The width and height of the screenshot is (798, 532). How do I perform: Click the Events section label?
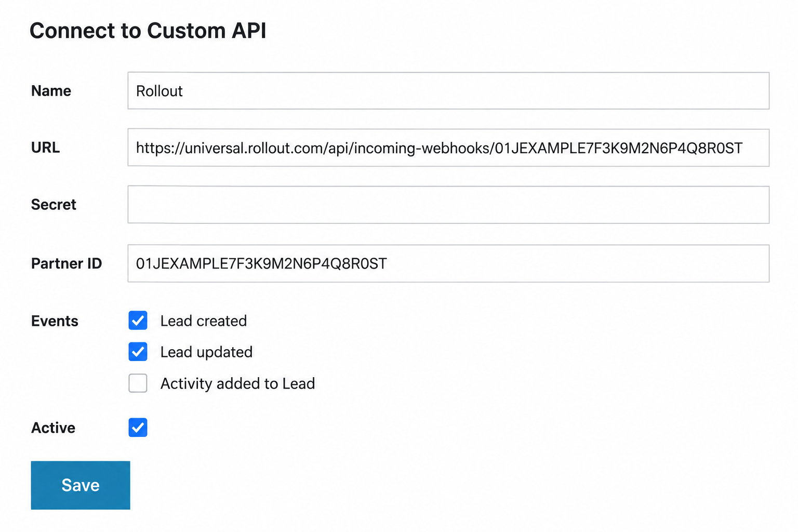[55, 321]
